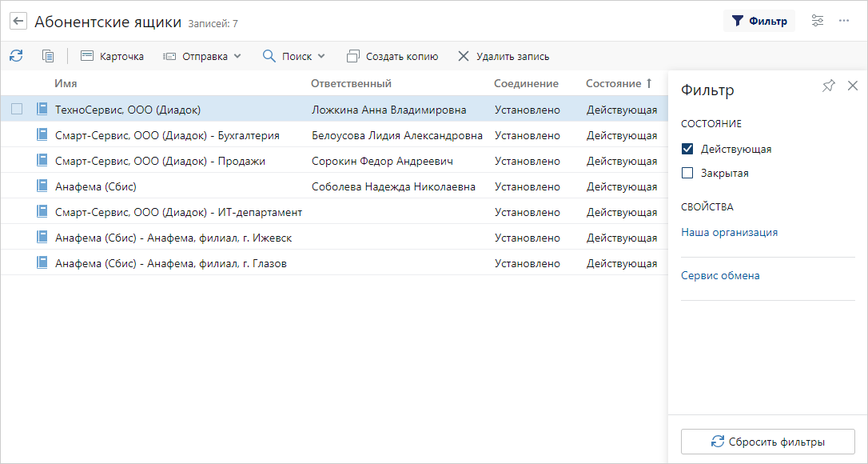Open the Наша организация filter link
Viewport: 868px width, 464px height.
pyautogui.click(x=729, y=232)
